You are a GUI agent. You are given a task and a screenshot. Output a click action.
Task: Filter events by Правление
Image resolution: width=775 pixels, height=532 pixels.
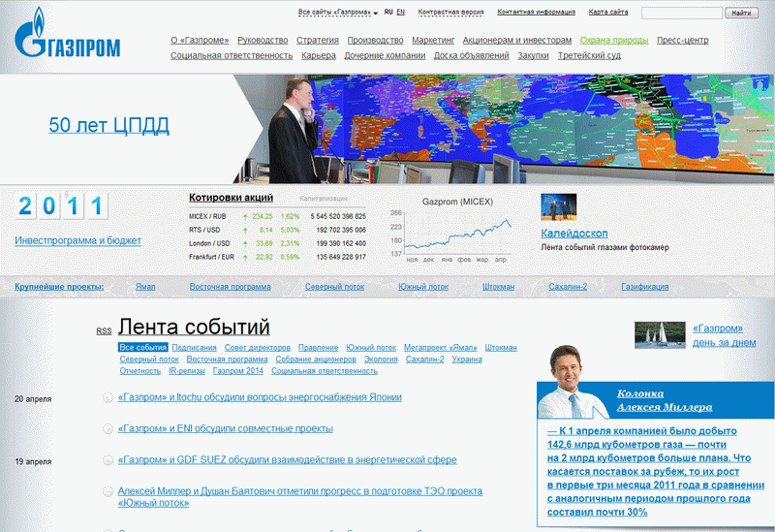(x=319, y=348)
